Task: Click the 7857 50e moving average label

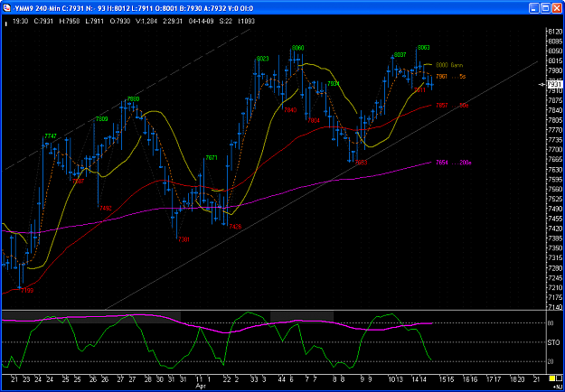Action: 452,106
